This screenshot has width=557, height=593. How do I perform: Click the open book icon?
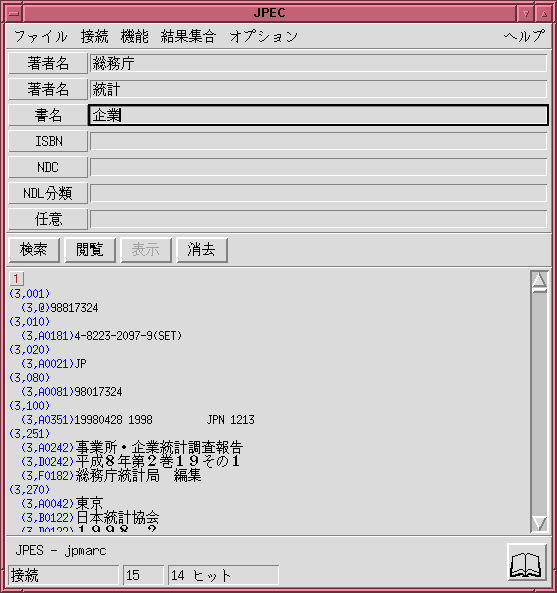pos(527,562)
